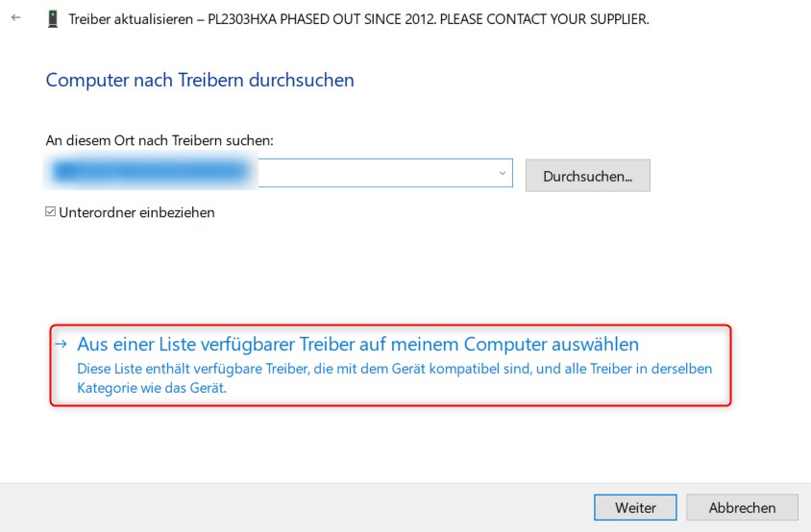Click the blank area below 'Unterordner einbeziehen'
Image resolution: width=811 pixels, height=532 pixels.
(288, 269)
